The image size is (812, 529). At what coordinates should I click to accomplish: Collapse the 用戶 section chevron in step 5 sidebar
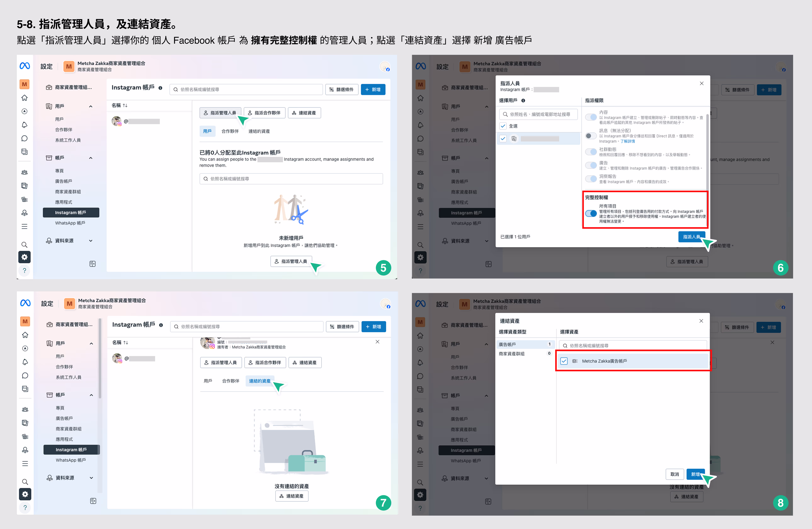[x=91, y=106]
